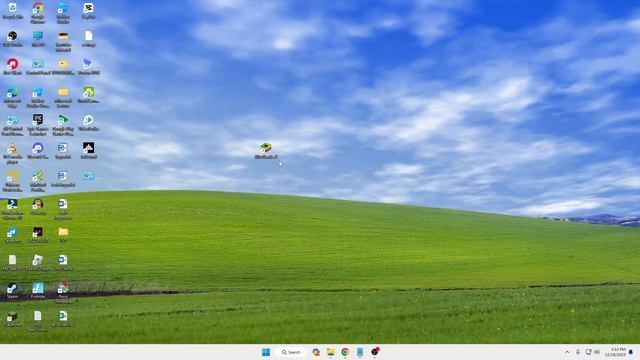Select the lone shortcut in the desktop center
Screen dimensions: 640x360
coord(266,151)
